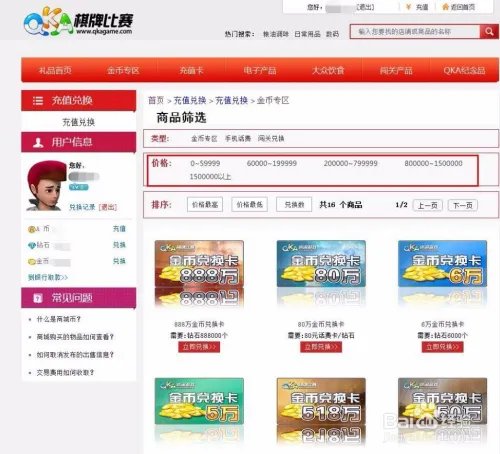The height and width of the screenshot is (454, 500).
Task: Select price range 60000~199999
Action: click(x=272, y=163)
